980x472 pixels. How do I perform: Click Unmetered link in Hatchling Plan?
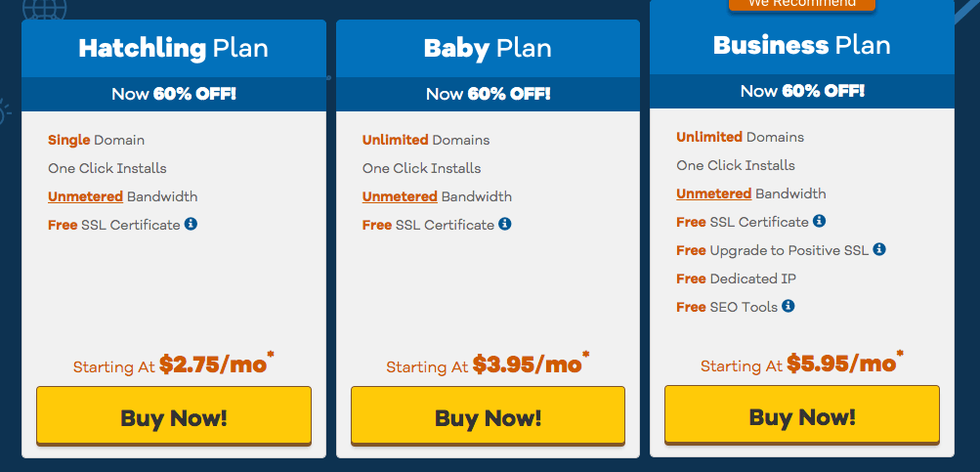[86, 196]
